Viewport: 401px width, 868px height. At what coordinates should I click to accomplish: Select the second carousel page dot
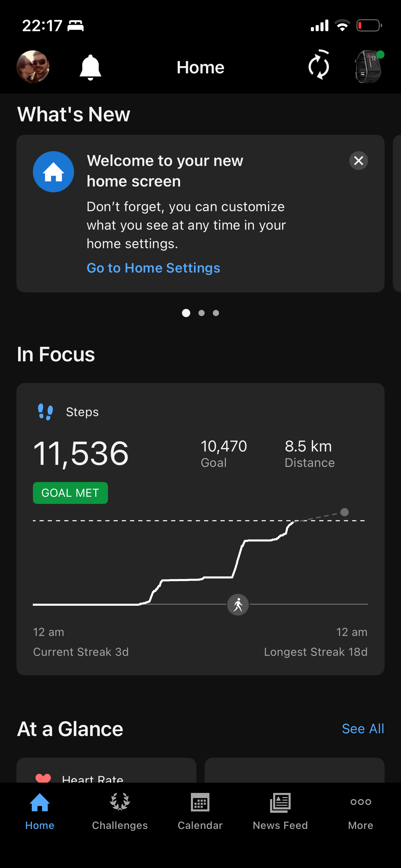202,313
